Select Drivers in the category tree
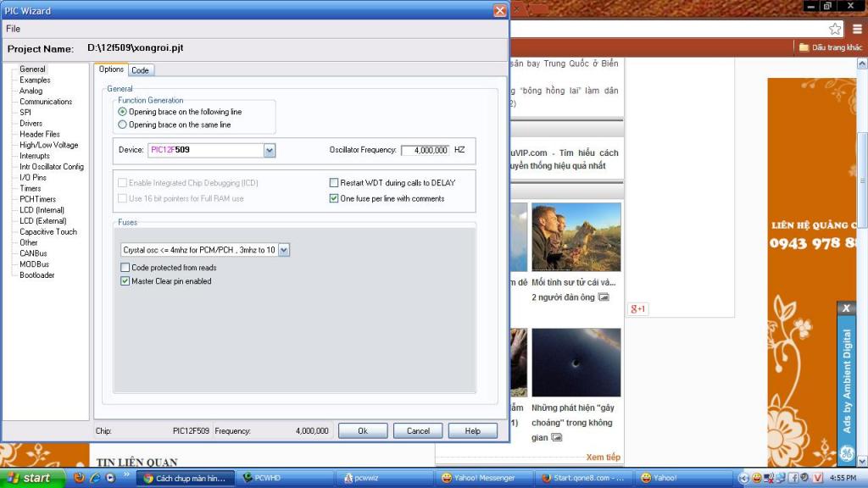 (x=31, y=124)
